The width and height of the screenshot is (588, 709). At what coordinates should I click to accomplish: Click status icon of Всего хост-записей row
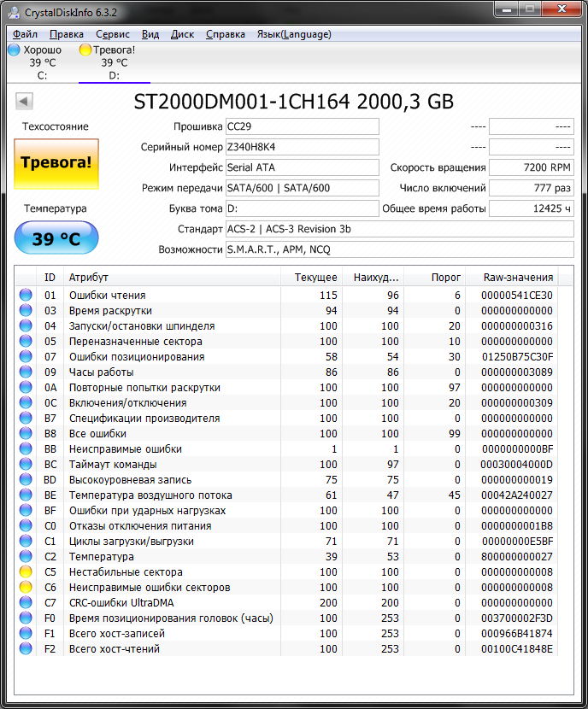[x=26, y=633]
